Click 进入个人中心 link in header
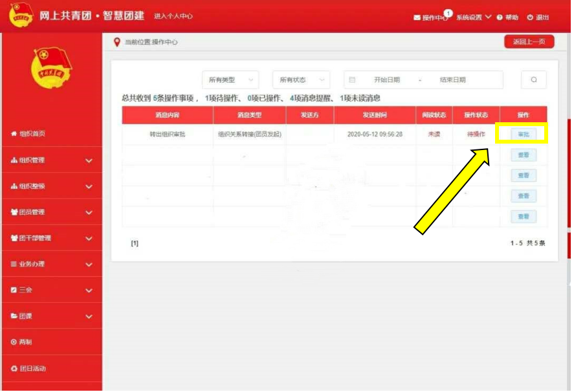The width and height of the screenshot is (574, 392). [173, 16]
